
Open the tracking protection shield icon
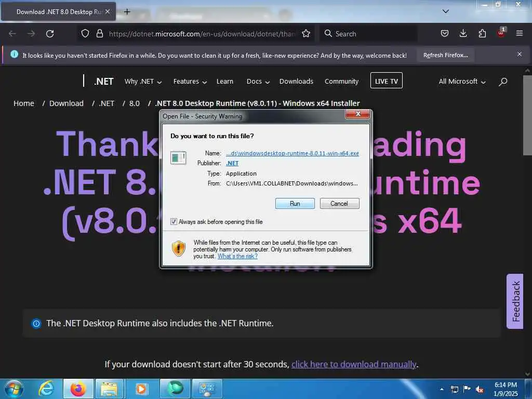pyautogui.click(x=85, y=34)
